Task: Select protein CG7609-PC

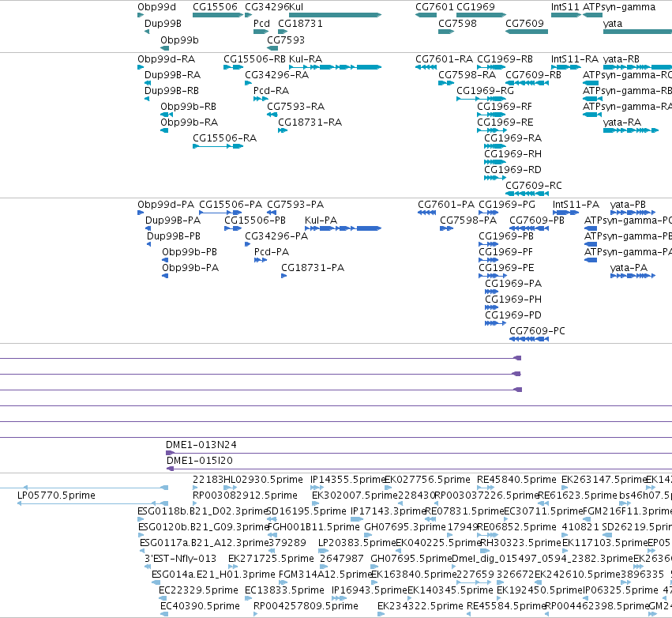Action: (529, 339)
